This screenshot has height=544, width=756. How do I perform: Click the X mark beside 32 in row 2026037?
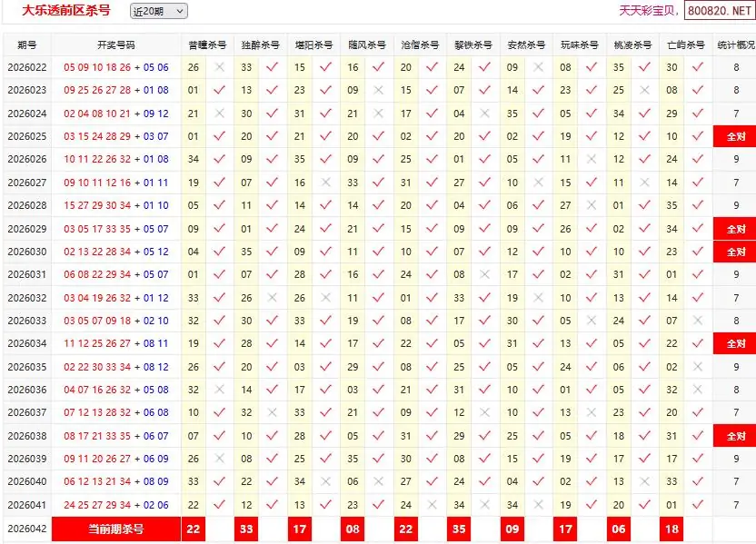click(272, 412)
